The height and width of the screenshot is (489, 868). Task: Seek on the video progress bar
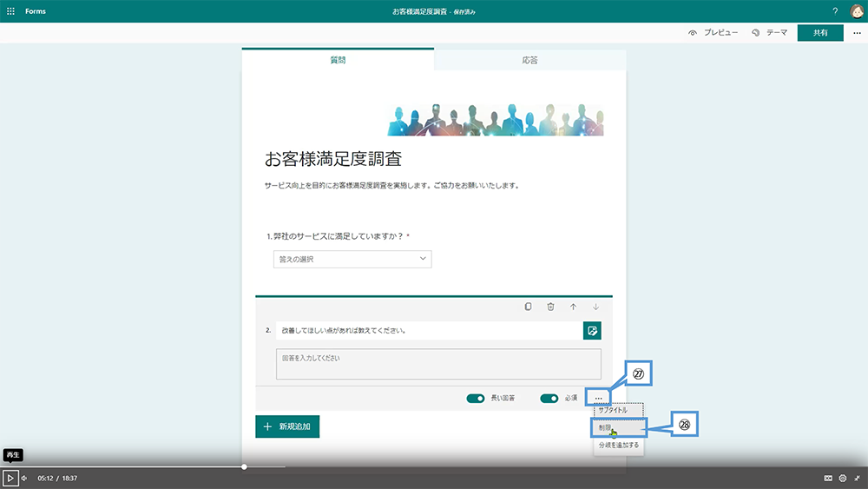(434, 466)
